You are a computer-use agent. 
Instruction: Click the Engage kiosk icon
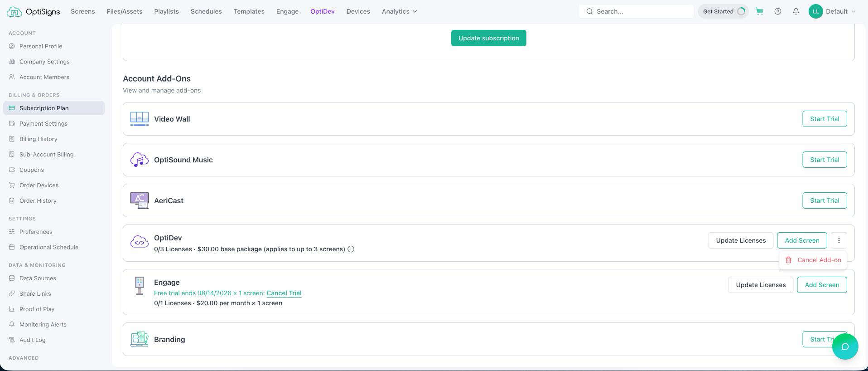(140, 286)
